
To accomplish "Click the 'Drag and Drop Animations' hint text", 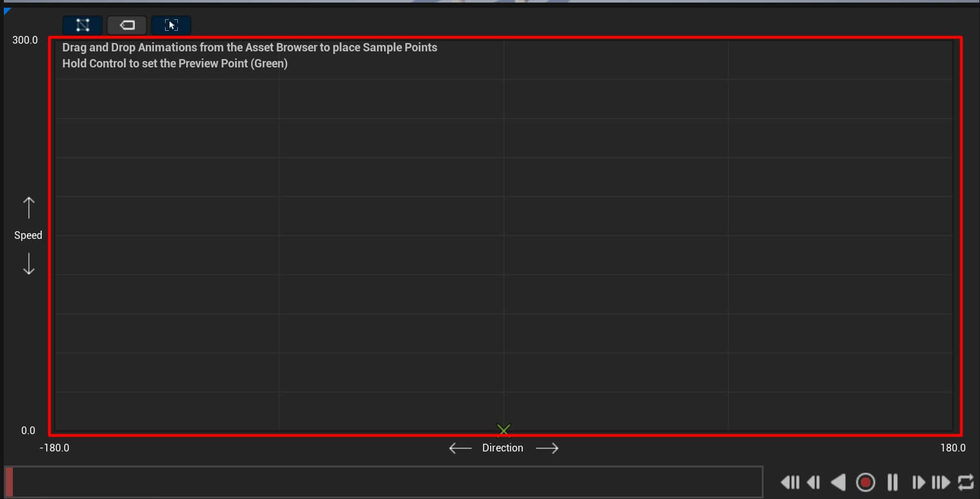I will coord(250,48).
